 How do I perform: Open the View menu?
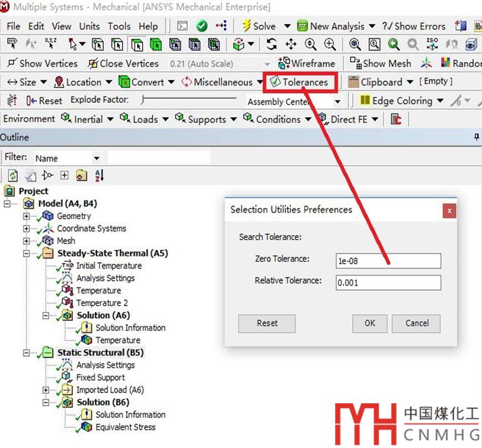tap(61, 27)
